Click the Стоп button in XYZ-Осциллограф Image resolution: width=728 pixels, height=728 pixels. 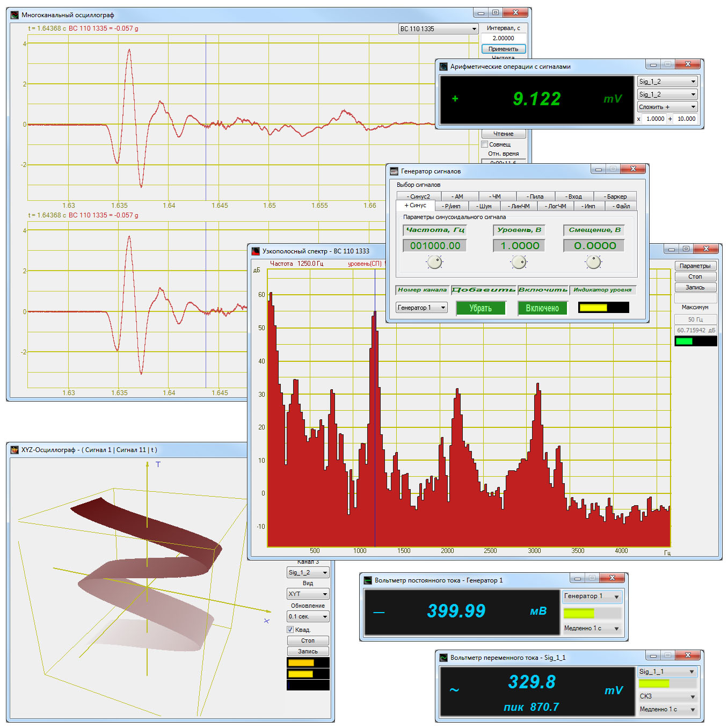coord(308,640)
